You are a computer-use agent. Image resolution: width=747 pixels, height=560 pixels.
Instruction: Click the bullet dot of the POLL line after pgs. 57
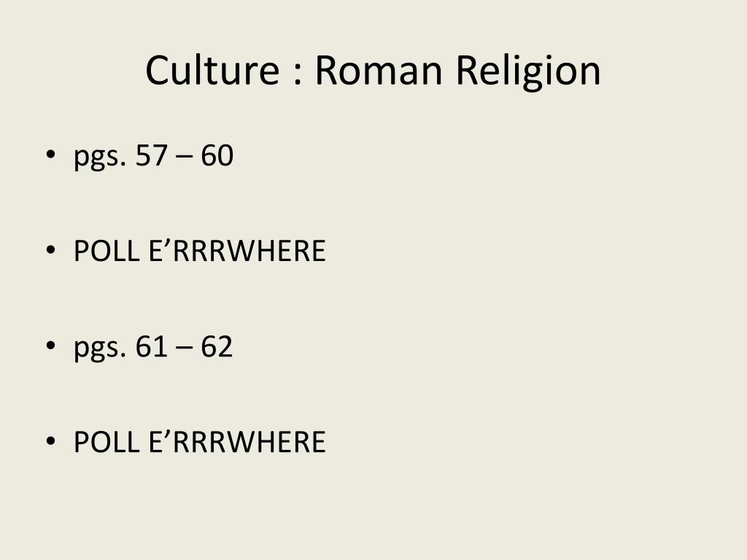click(50, 250)
